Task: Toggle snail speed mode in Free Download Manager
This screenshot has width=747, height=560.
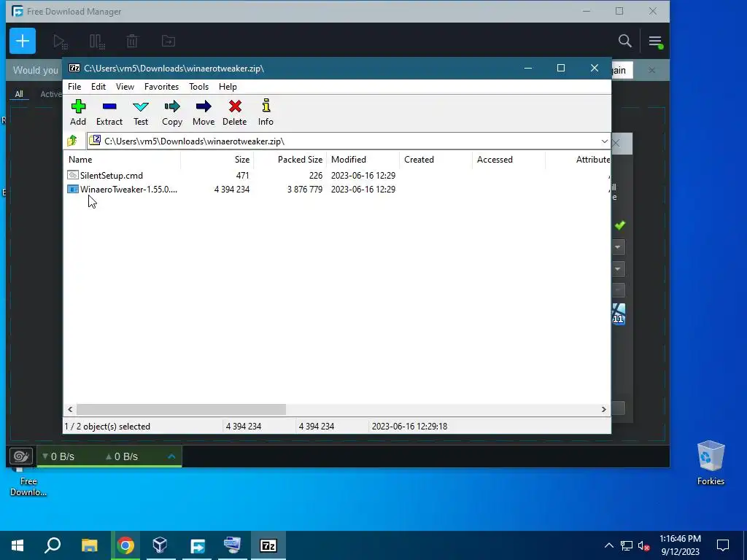Action: coord(21,456)
